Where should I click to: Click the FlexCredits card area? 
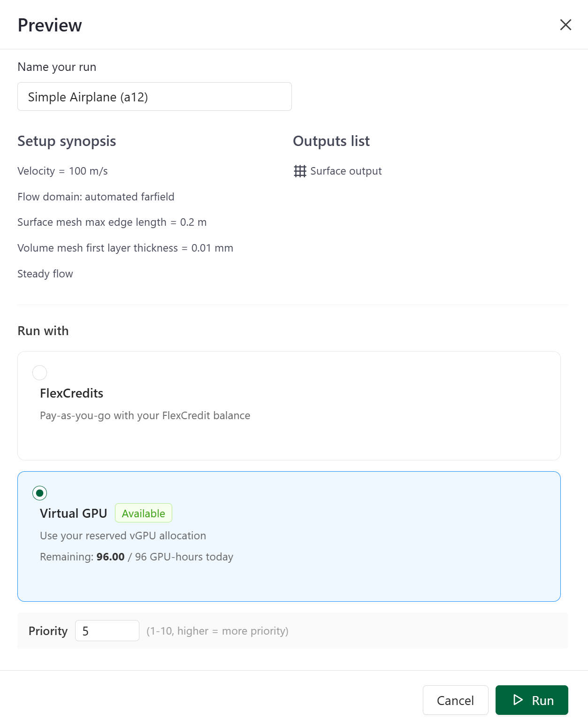tap(289, 406)
